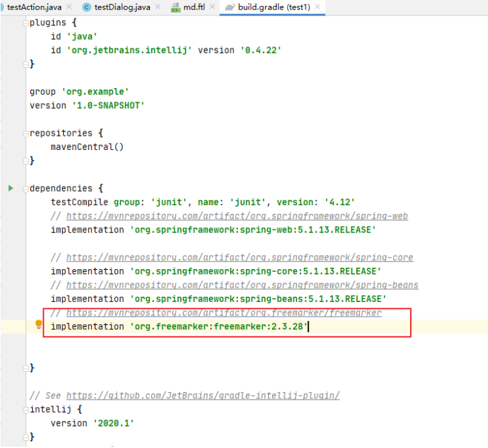Click the 'java' plugin id string
Screen dimensions: 488x448
coord(82,36)
